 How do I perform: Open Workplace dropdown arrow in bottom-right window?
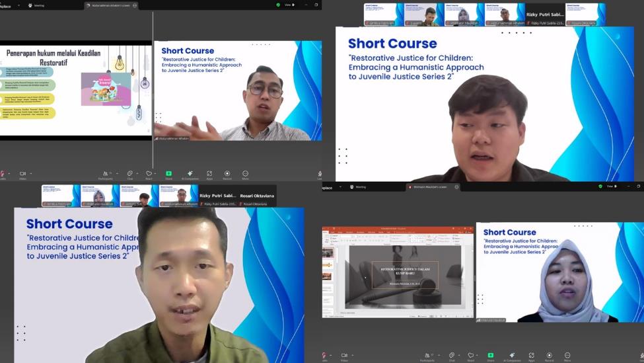pos(340,186)
